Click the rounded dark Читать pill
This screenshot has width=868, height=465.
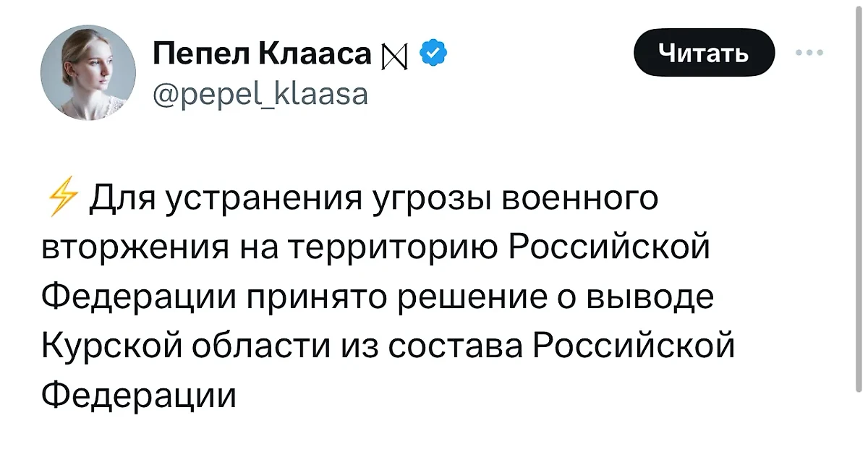click(x=703, y=51)
